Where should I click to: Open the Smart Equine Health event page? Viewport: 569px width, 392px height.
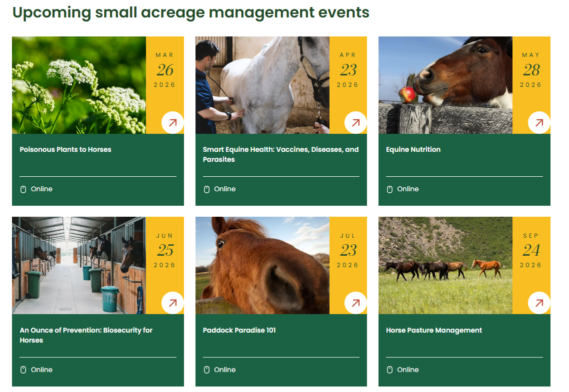pyautogui.click(x=280, y=154)
